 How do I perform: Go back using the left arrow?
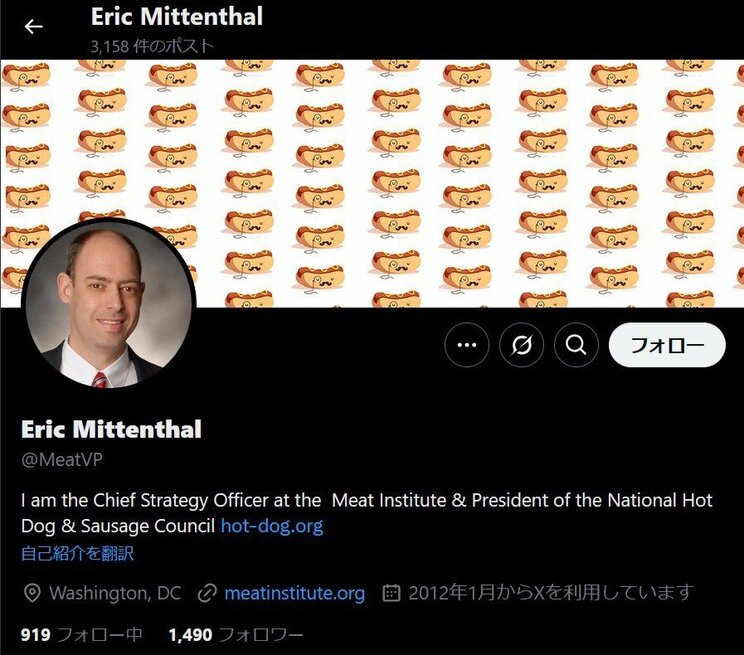click(33, 27)
